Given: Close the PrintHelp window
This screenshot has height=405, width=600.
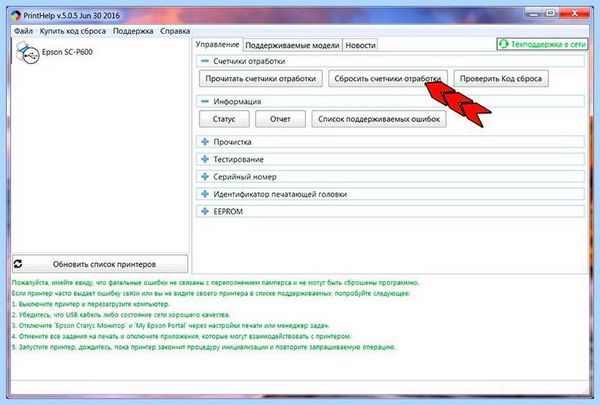Looking at the screenshot, I should click(575, 13).
